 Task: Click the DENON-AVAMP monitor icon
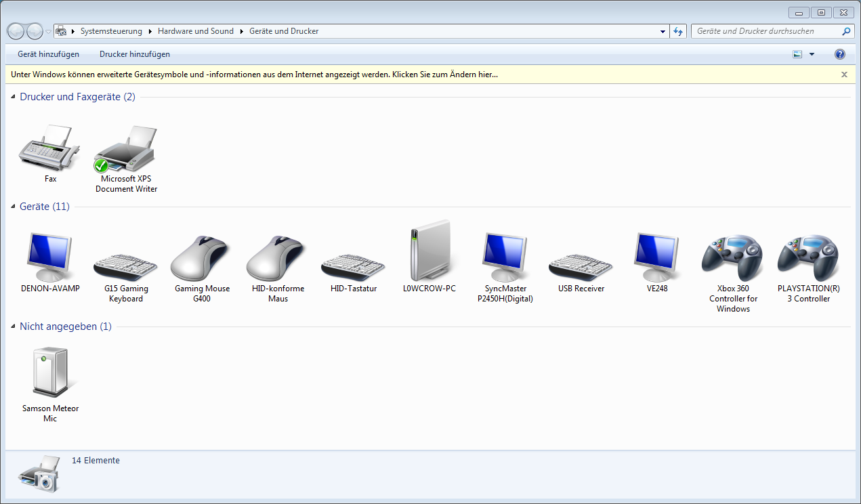pos(50,257)
